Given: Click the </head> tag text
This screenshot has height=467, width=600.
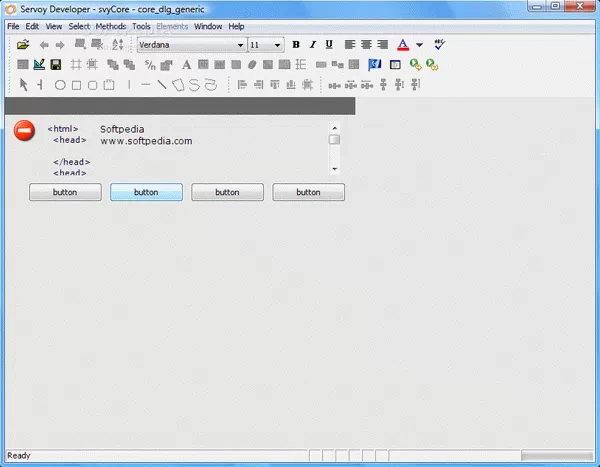Looking at the screenshot, I should [x=72, y=162].
